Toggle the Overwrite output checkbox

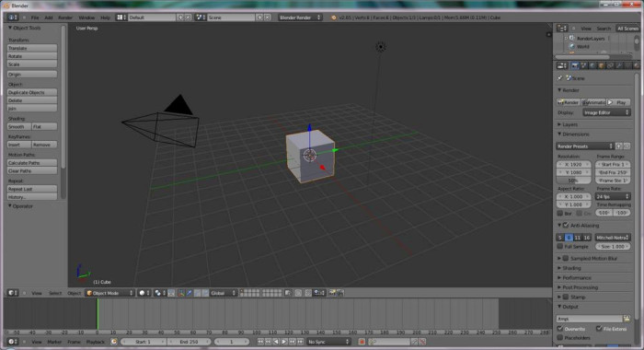pos(560,329)
